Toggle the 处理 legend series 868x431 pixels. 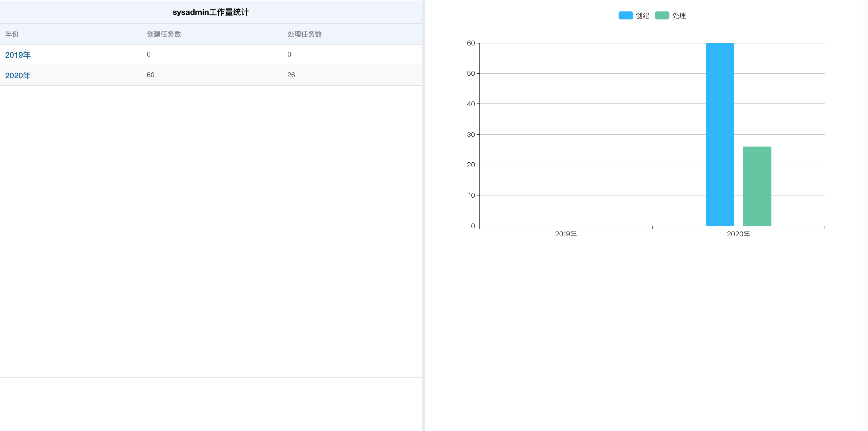click(x=670, y=15)
